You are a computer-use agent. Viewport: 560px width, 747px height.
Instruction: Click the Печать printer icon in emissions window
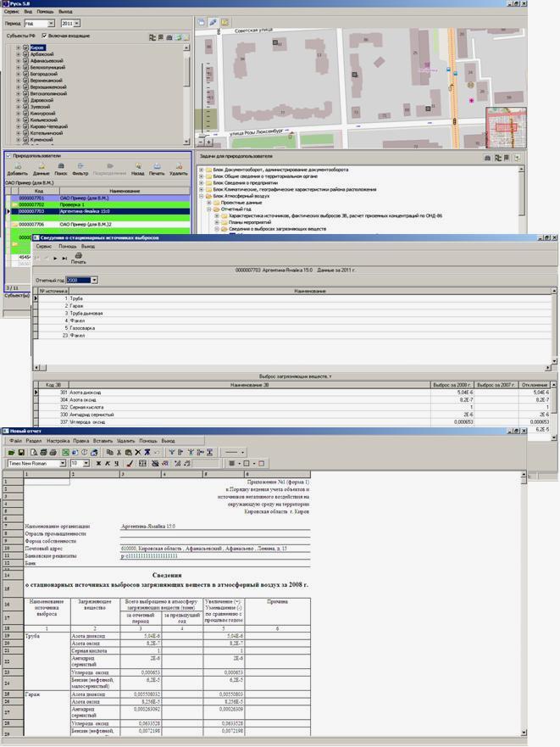tap(79, 255)
